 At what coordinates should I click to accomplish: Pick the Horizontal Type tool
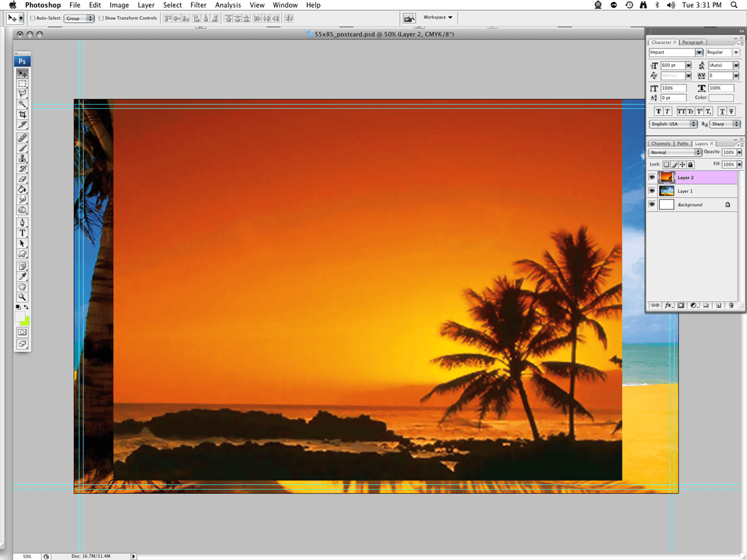coord(22,233)
